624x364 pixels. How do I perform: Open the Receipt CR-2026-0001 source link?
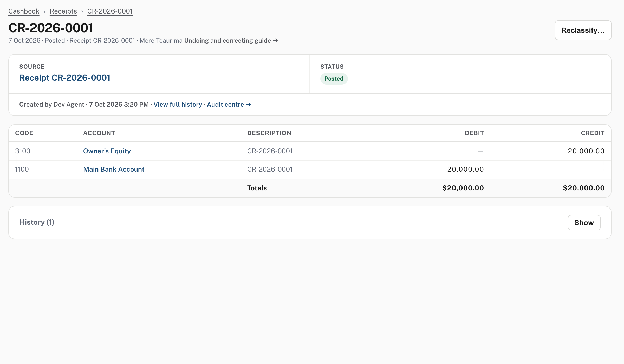65,78
